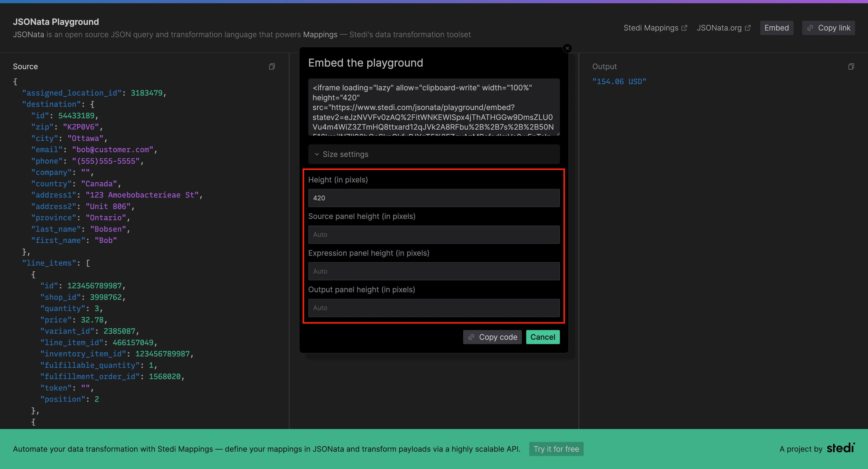Close the embed dialog with X icon
The height and width of the screenshot is (469, 868).
pyautogui.click(x=567, y=48)
